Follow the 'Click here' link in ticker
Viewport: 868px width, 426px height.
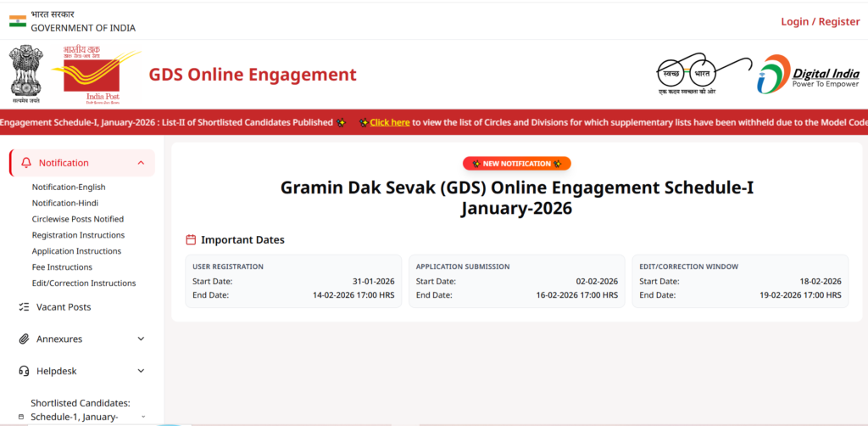click(389, 122)
